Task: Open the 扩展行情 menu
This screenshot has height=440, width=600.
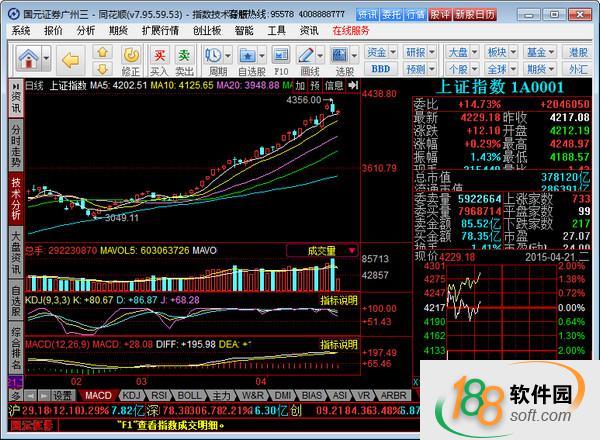Action: click(160, 31)
